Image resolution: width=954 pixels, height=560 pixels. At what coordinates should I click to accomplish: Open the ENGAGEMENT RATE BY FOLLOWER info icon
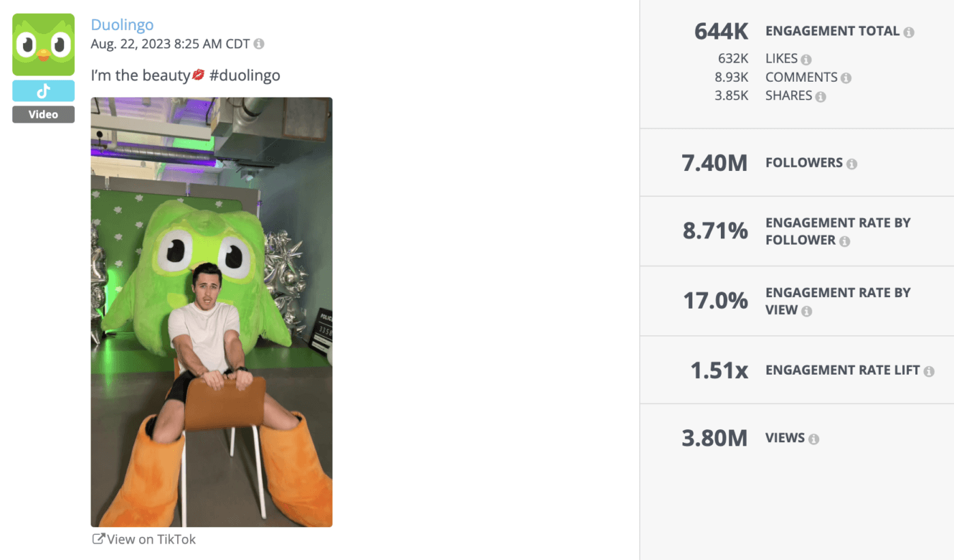(x=844, y=240)
